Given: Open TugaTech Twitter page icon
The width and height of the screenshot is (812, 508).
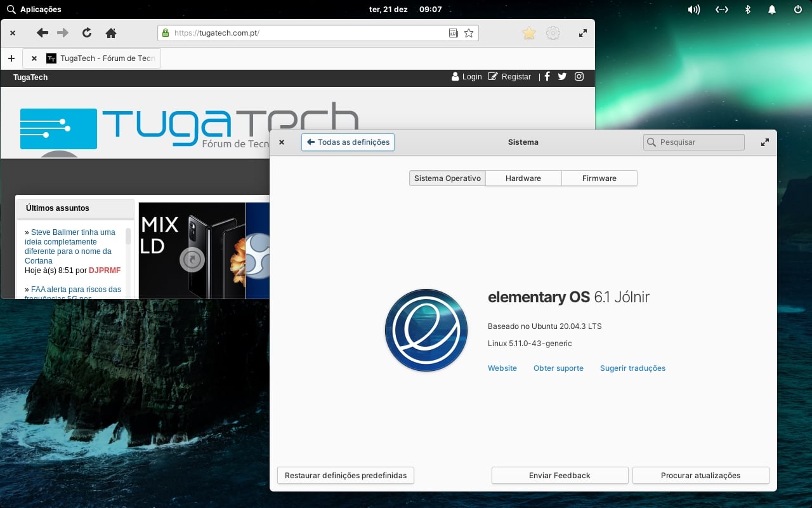Looking at the screenshot, I should pos(562,76).
